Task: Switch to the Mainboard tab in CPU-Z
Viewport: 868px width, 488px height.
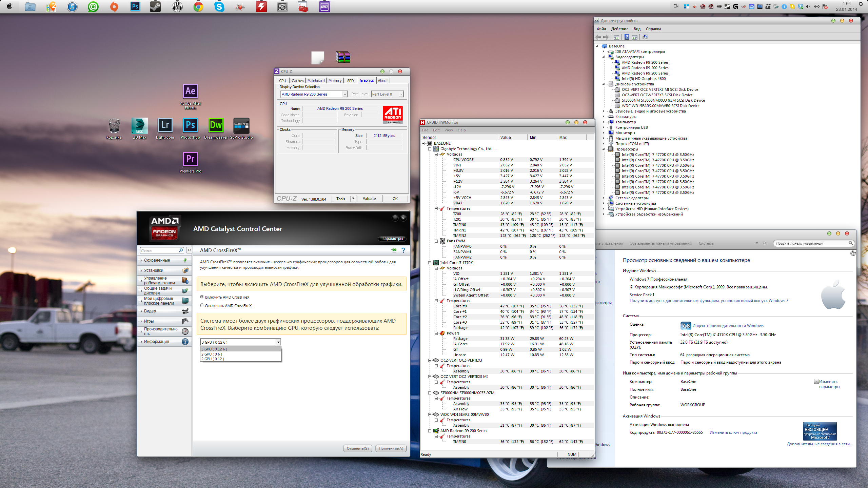Action: [x=316, y=81]
